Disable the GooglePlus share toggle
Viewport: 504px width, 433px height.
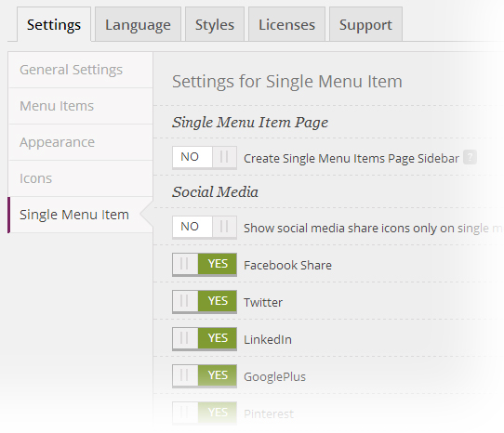tap(205, 375)
